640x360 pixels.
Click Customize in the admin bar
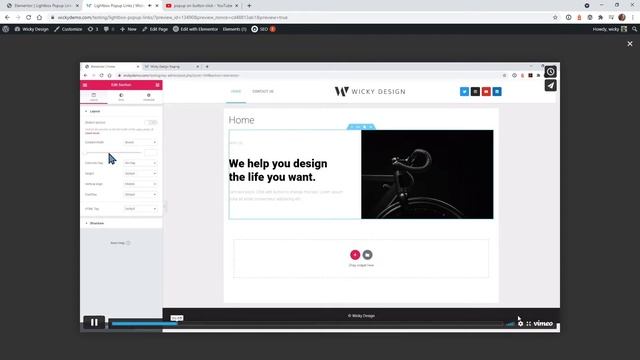(68, 29)
